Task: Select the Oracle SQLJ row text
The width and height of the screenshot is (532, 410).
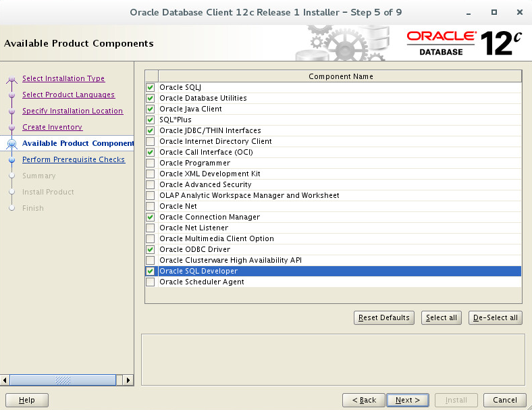Action: click(x=180, y=87)
